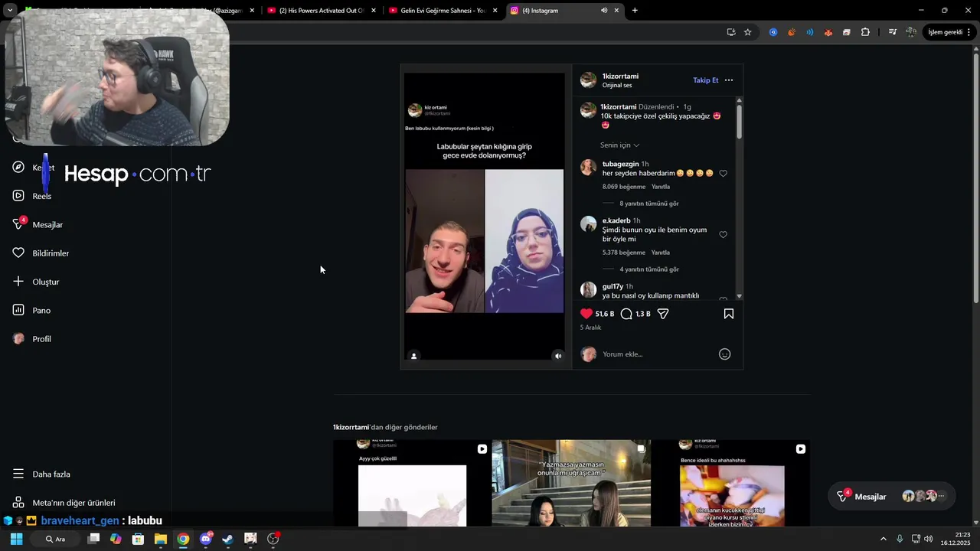The width and height of the screenshot is (980, 551).
Task: Open the Chrome extensions puzzle icon
Action: [x=865, y=32]
